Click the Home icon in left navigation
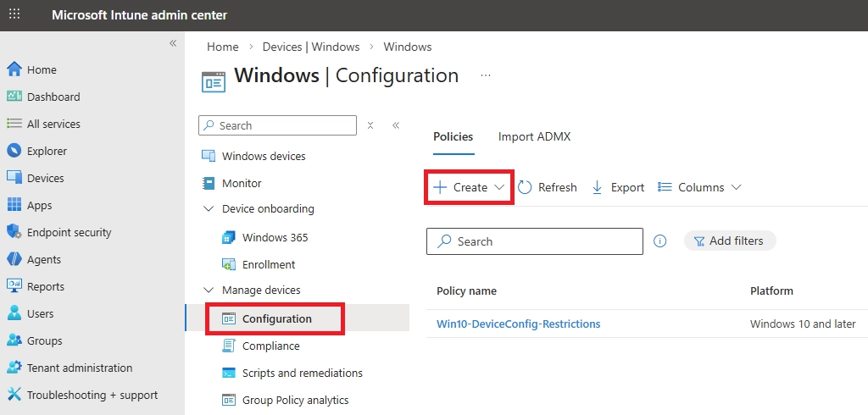 pos(14,69)
